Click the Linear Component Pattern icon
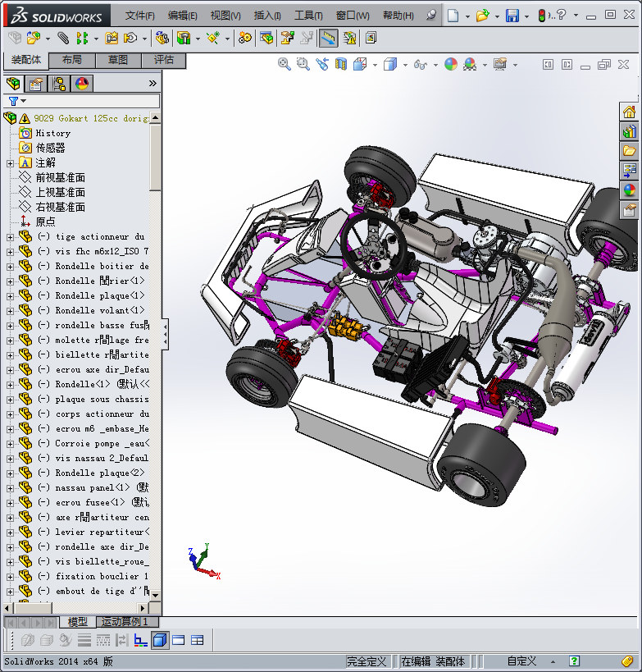This screenshot has width=642, height=672. (x=82, y=38)
